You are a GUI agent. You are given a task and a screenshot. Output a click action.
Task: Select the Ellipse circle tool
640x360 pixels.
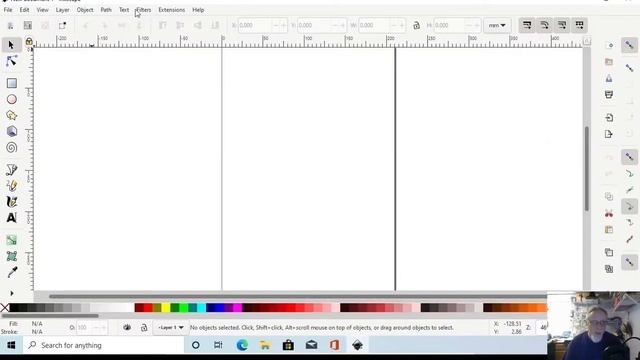point(11,99)
